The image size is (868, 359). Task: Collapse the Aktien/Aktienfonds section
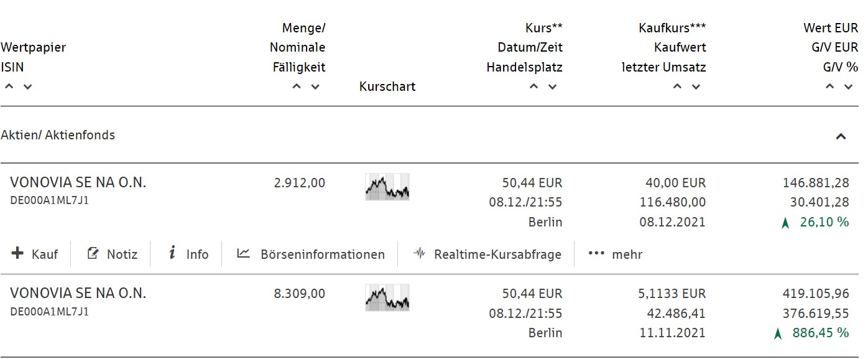click(x=841, y=136)
